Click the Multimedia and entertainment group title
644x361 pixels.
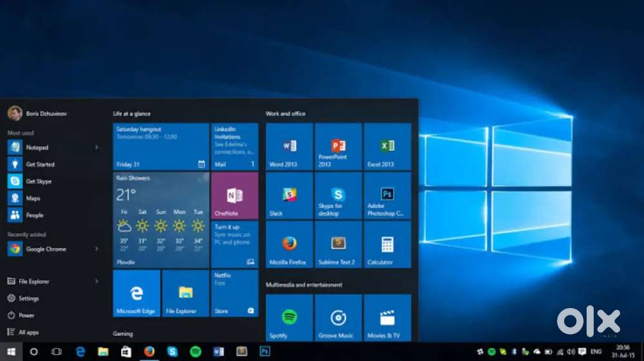tap(304, 284)
